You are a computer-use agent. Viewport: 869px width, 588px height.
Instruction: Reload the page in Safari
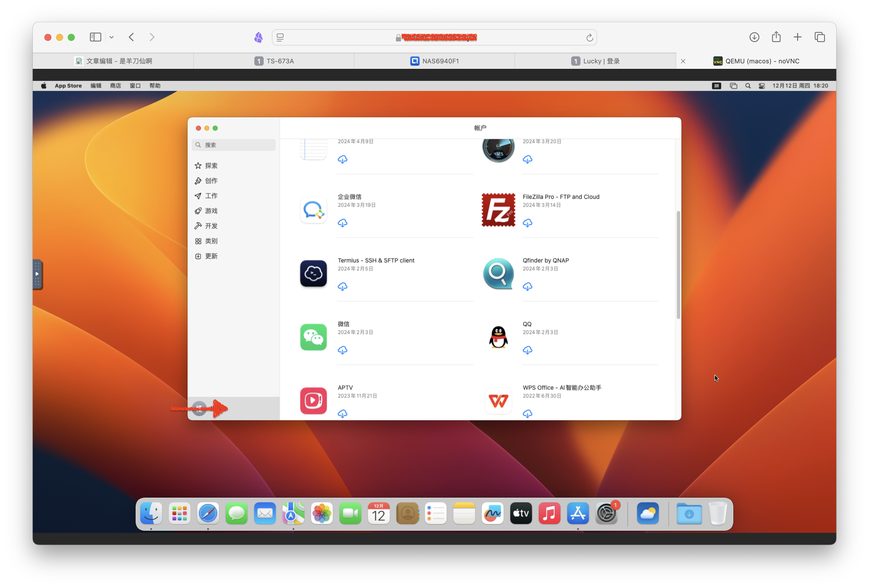click(589, 37)
